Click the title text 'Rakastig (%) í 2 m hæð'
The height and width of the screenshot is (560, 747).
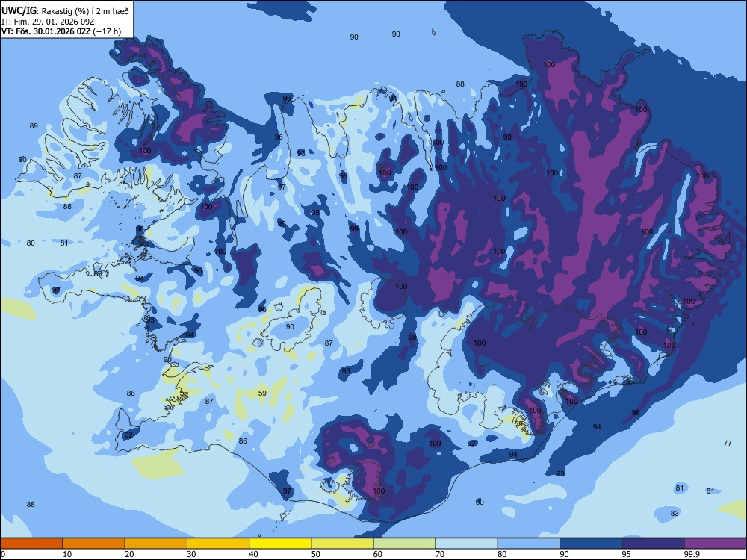[85, 11]
